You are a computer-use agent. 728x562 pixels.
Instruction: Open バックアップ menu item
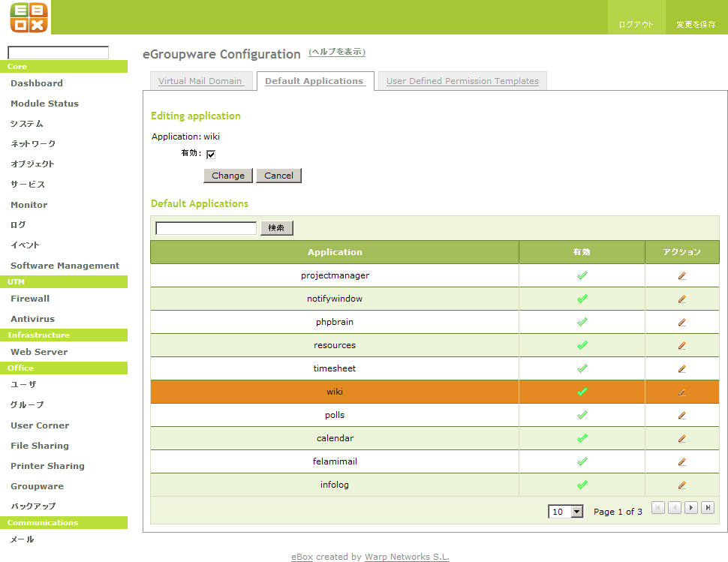pos(33,506)
